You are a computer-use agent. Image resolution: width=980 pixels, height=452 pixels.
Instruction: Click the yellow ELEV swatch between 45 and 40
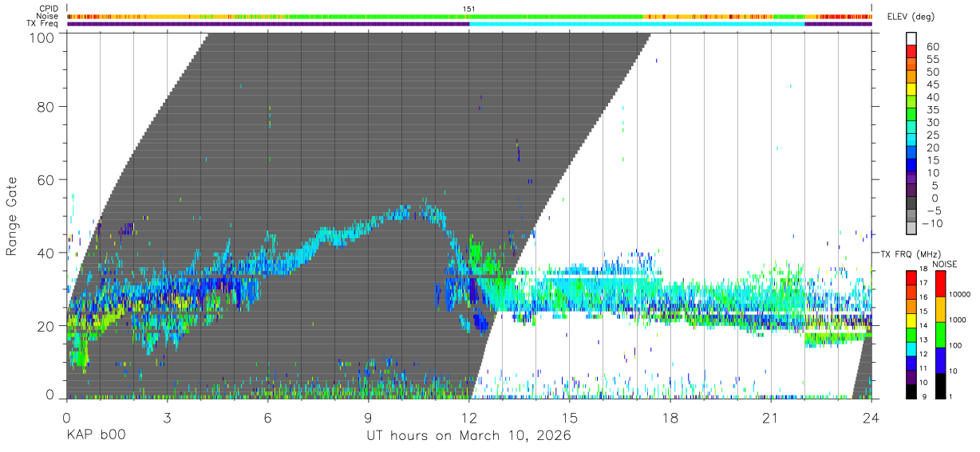[x=911, y=89]
